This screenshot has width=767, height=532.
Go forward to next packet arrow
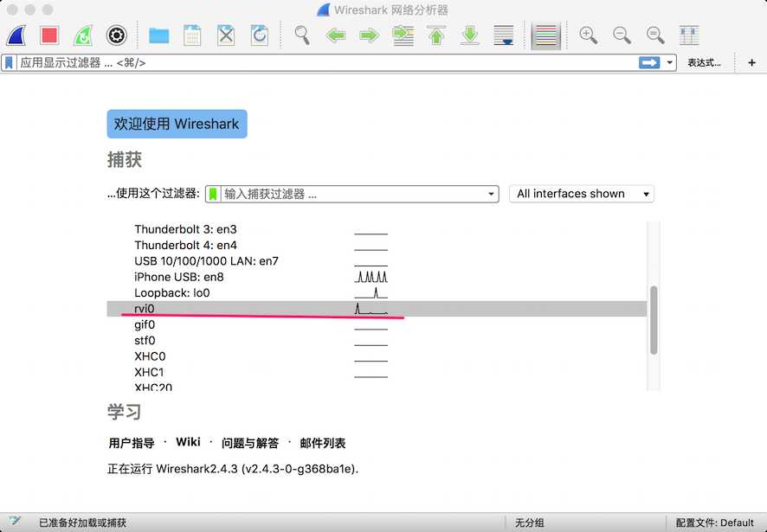pyautogui.click(x=369, y=35)
